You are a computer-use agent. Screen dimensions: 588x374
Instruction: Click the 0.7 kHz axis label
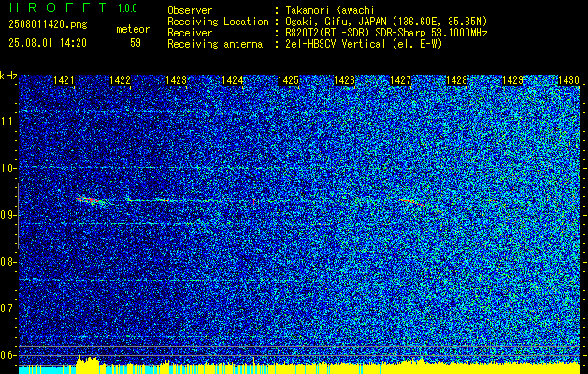[7, 309]
